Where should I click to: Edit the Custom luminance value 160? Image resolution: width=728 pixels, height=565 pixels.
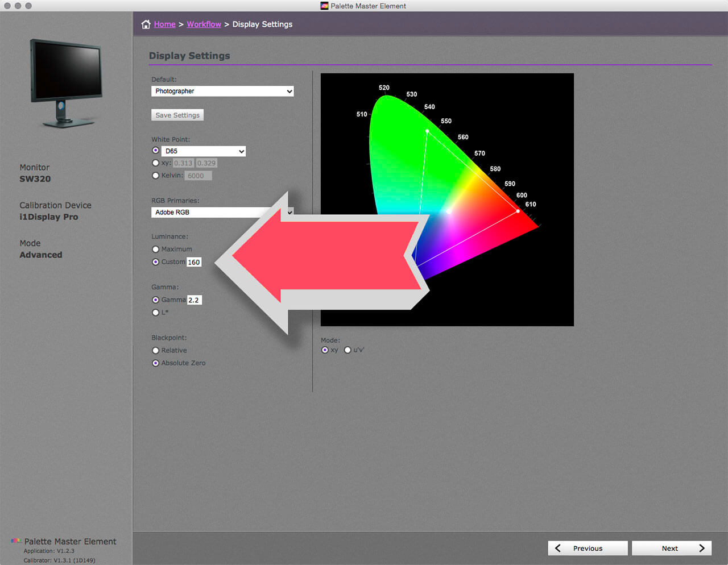point(194,261)
